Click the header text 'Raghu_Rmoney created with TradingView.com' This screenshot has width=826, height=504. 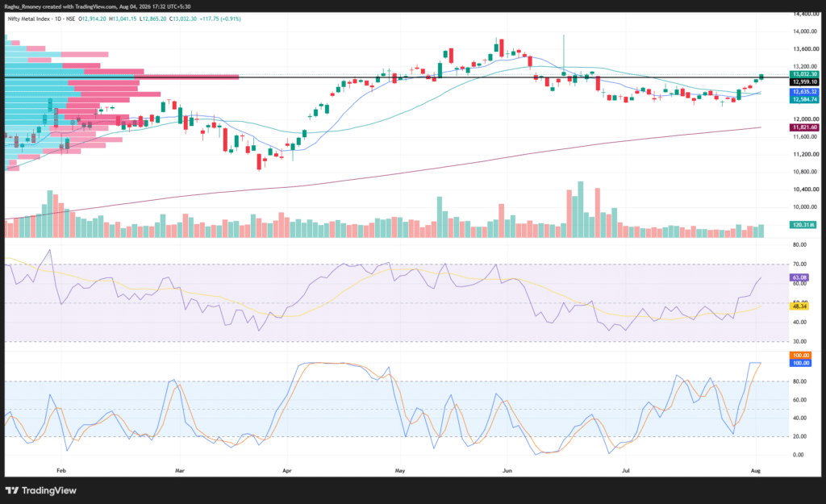pyautogui.click(x=60, y=6)
